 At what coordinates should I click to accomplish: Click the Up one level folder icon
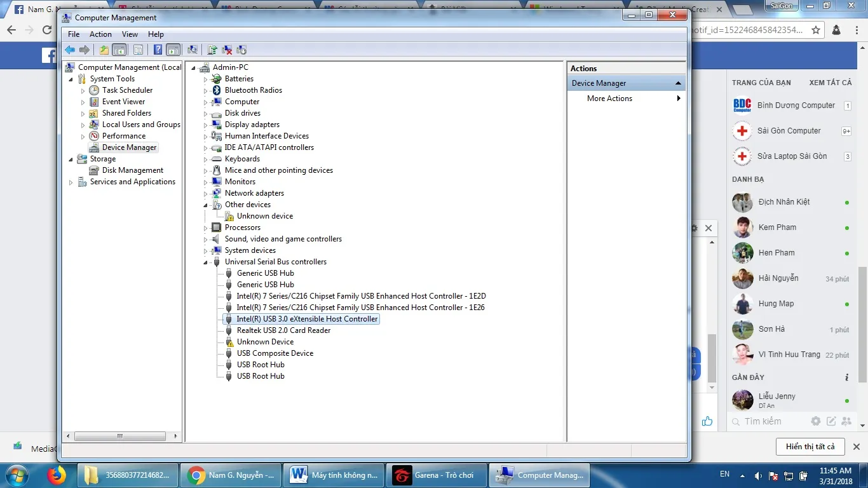tap(104, 50)
